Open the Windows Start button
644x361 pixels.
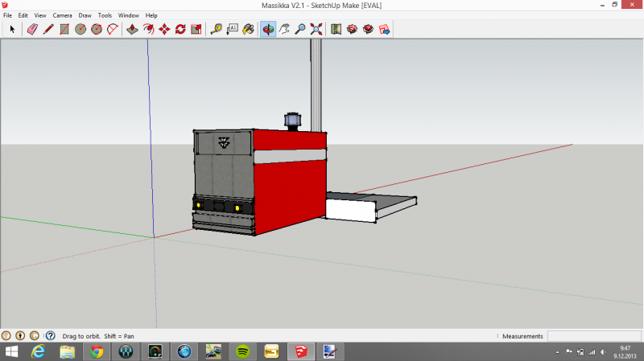[x=11, y=351]
